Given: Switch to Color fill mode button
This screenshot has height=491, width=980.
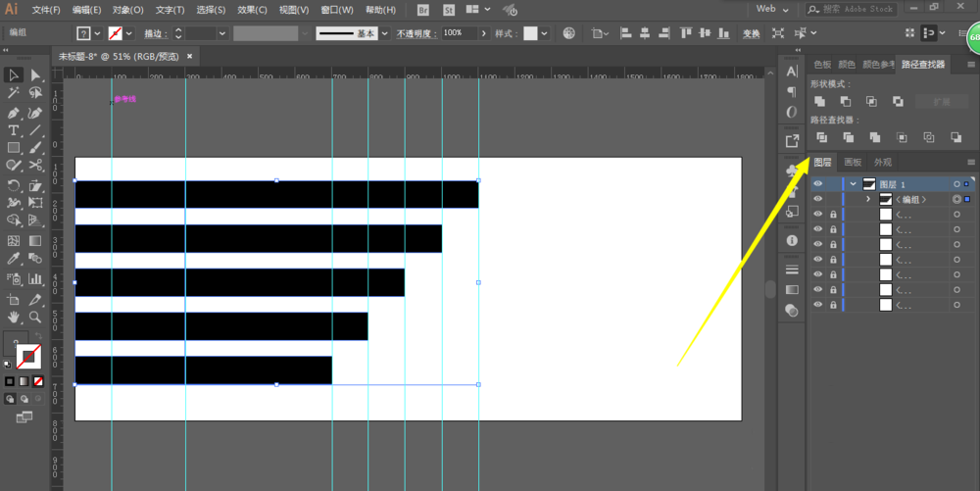Looking at the screenshot, I should point(10,381).
